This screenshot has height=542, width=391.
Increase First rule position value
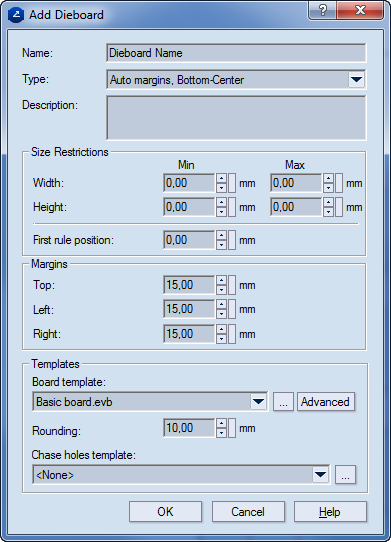pyautogui.click(x=222, y=235)
